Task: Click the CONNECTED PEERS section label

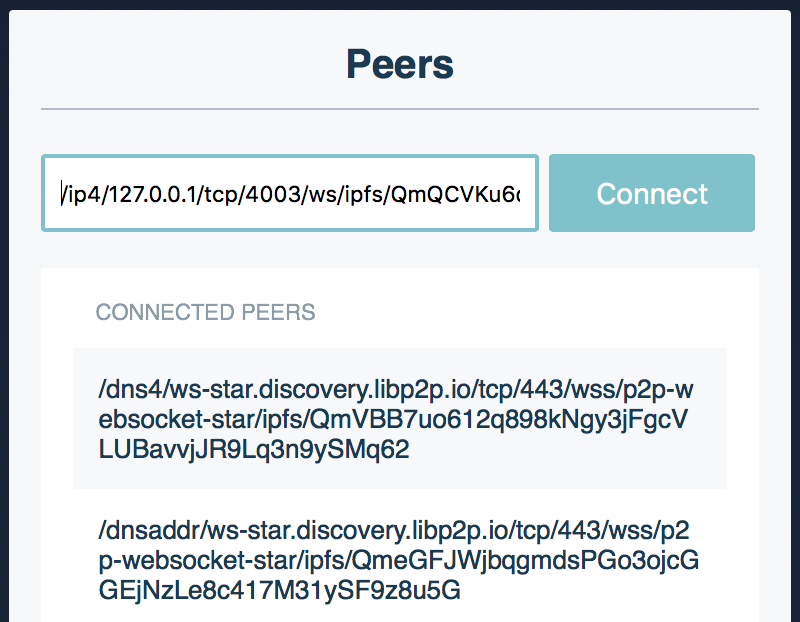Action: [x=205, y=312]
